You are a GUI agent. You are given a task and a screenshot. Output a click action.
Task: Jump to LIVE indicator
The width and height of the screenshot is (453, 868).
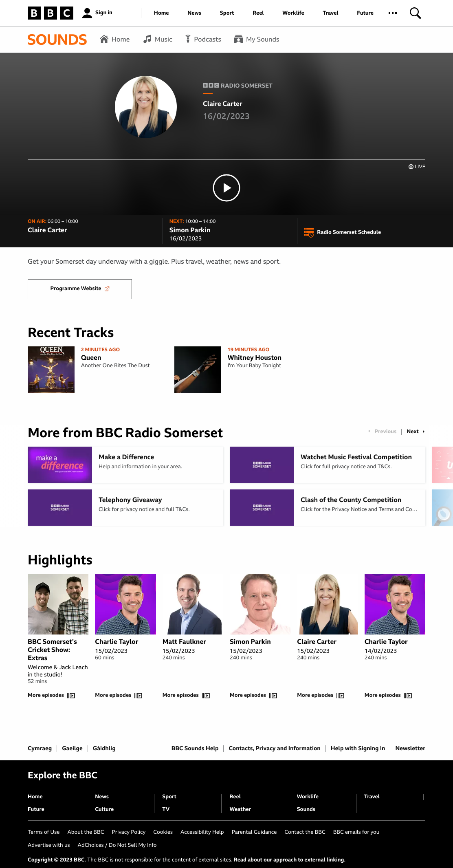(x=417, y=167)
